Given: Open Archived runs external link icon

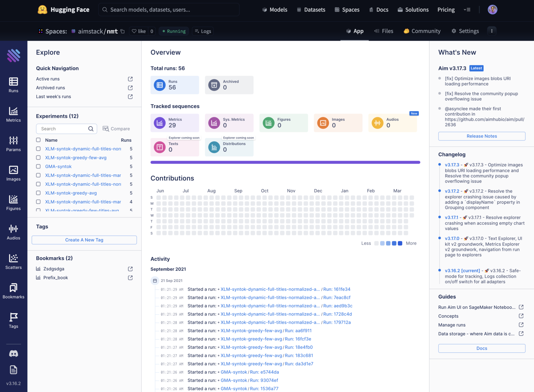Looking at the screenshot, I should point(130,88).
